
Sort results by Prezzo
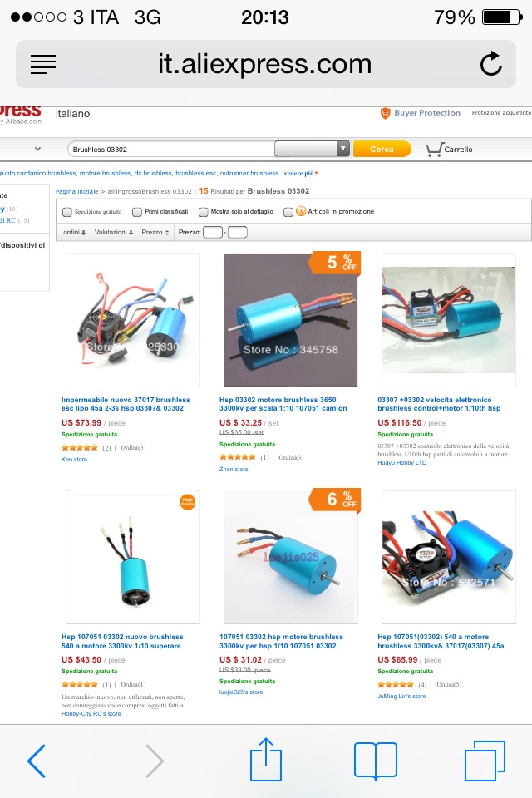pyautogui.click(x=155, y=232)
